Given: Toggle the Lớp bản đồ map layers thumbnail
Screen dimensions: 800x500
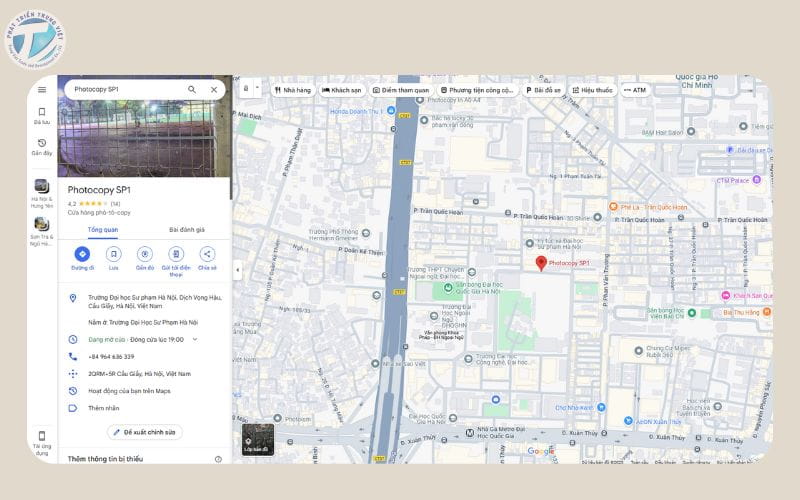Looking at the screenshot, I should coord(257,439).
